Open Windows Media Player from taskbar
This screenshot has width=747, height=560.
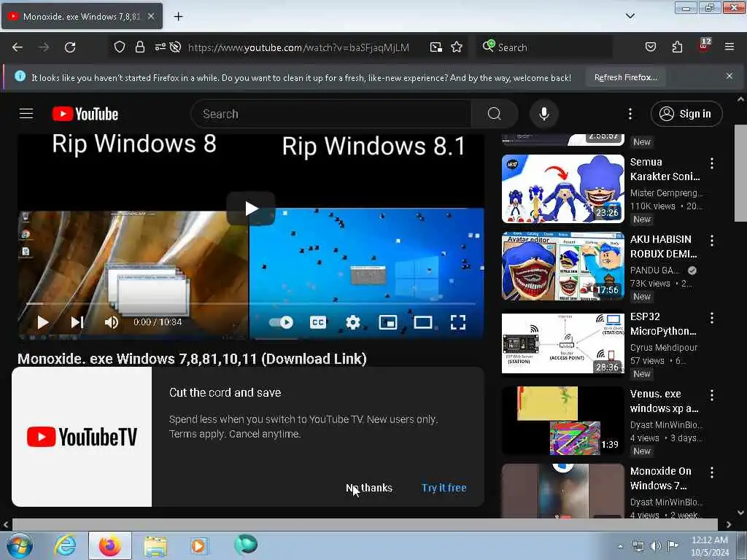[198, 545]
